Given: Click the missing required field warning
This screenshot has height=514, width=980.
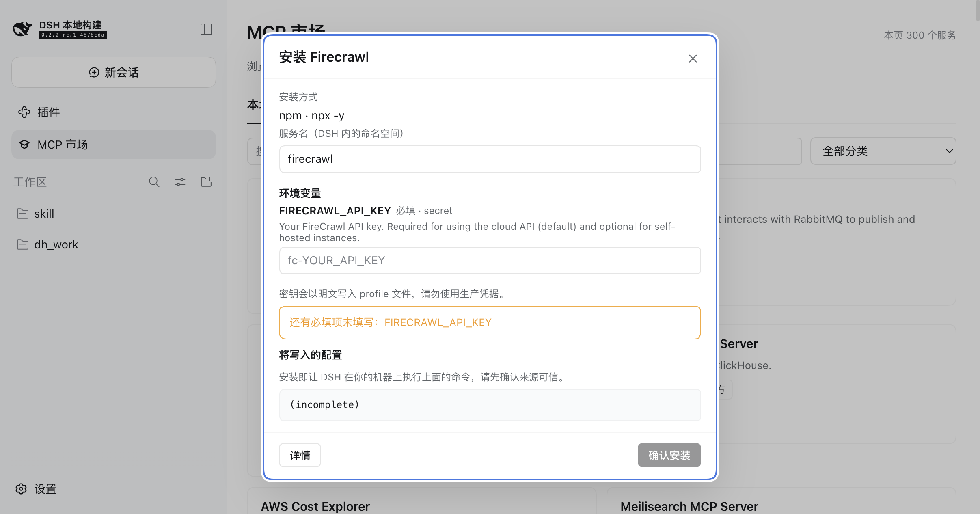Looking at the screenshot, I should pyautogui.click(x=490, y=322).
